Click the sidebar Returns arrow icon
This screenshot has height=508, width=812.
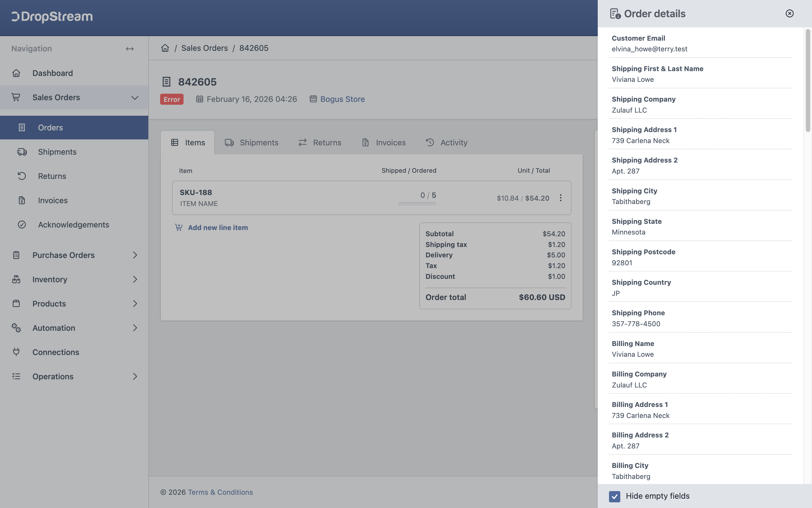(22, 176)
